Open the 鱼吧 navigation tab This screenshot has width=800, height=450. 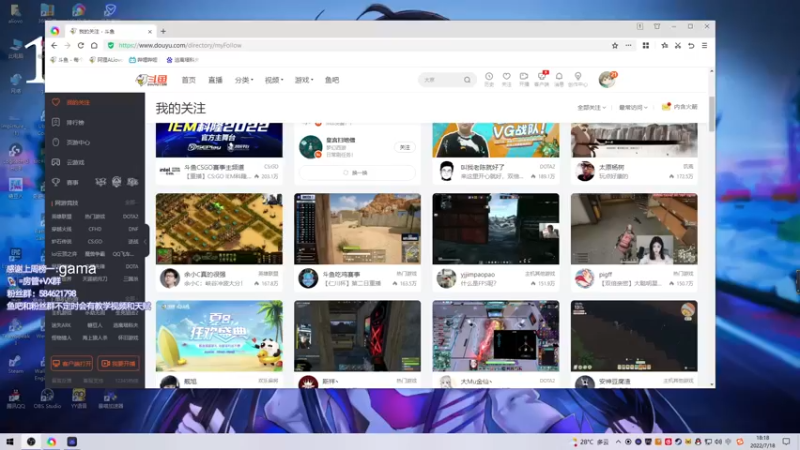click(332, 80)
